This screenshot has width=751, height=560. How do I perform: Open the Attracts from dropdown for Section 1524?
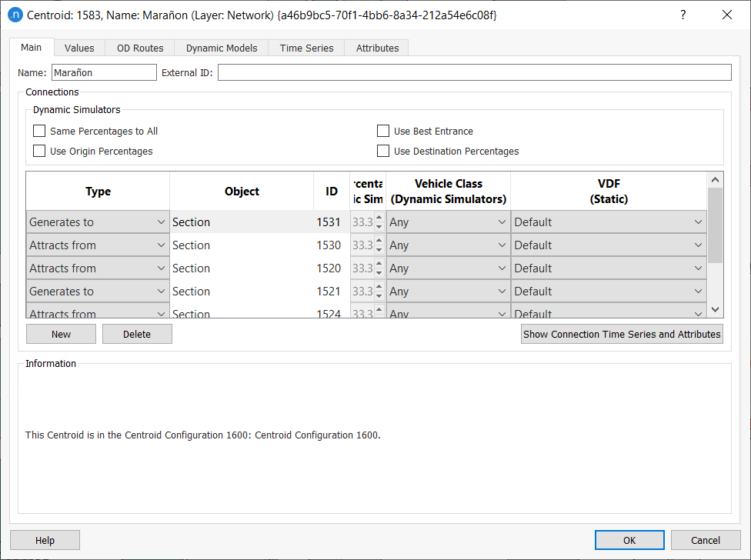pos(161,312)
